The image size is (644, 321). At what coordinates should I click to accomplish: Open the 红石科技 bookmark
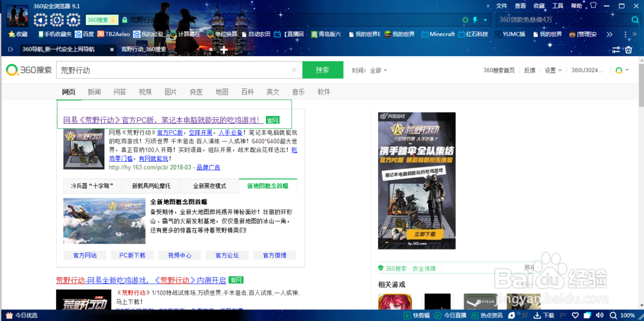click(473, 34)
